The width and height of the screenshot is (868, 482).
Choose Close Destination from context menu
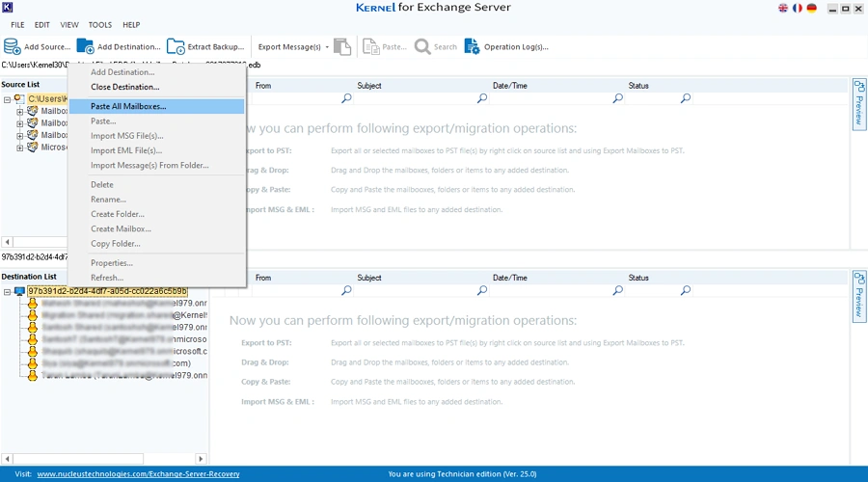click(x=156, y=87)
